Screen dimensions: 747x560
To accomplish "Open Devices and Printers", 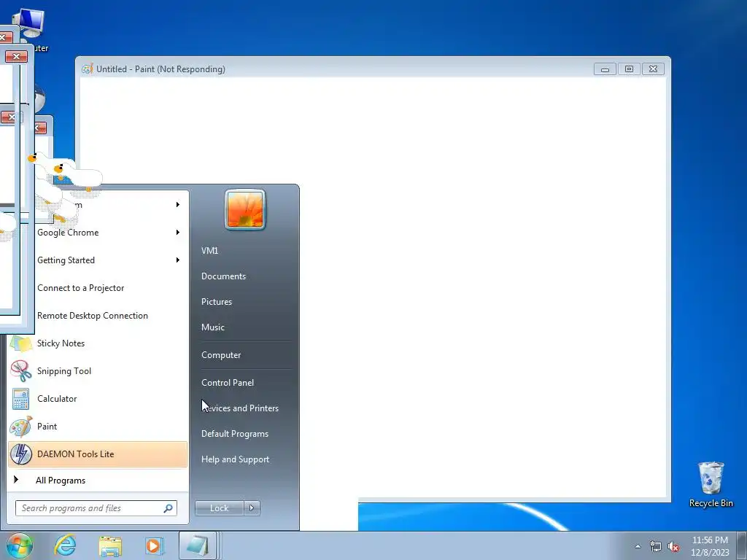I will click(240, 408).
